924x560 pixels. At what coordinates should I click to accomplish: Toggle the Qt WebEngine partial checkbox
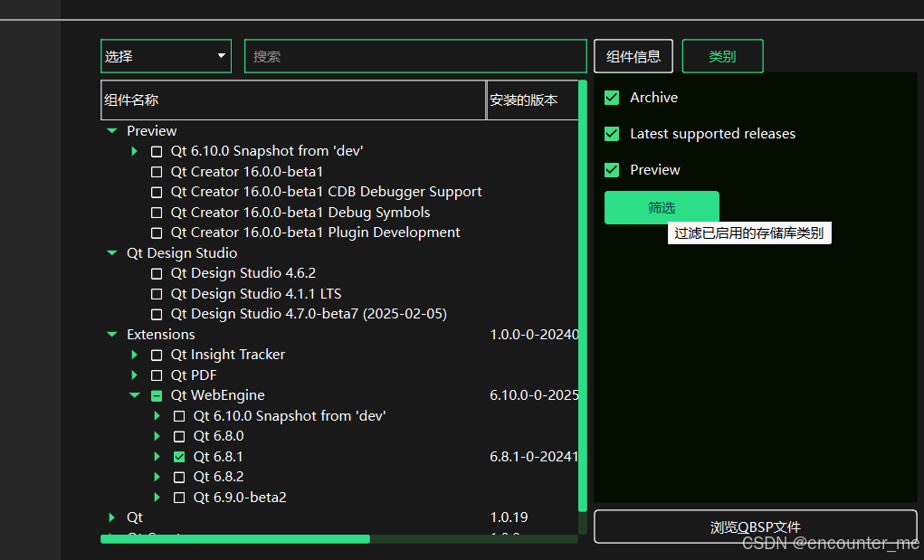157,395
